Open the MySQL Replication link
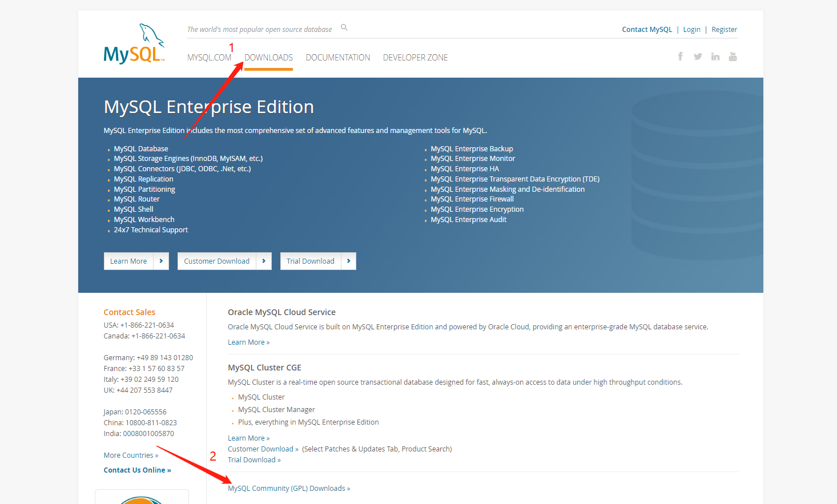 point(143,179)
